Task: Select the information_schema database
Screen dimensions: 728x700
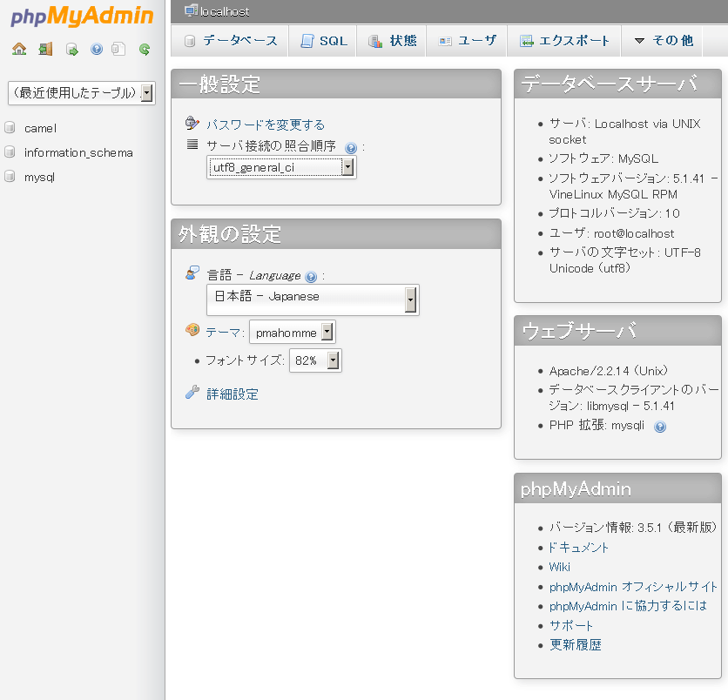Action: 78,152
